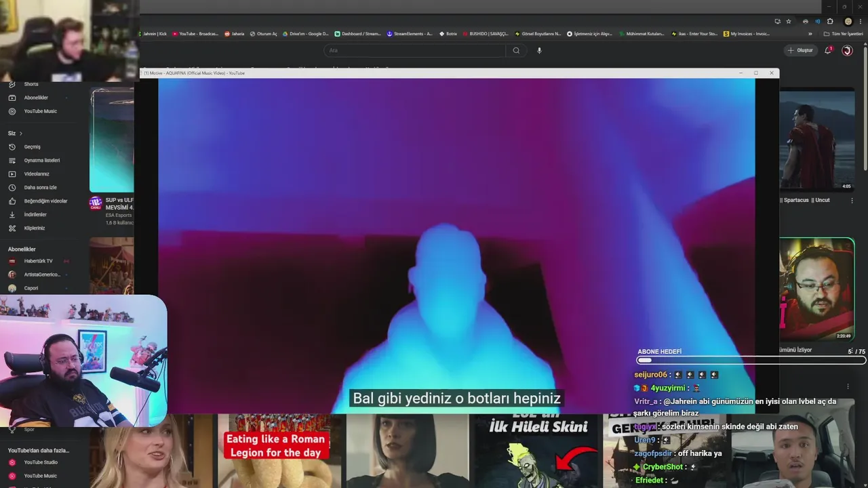This screenshot has width=868, height=488.
Task: Click the search magnifier button
Action: [x=516, y=50]
